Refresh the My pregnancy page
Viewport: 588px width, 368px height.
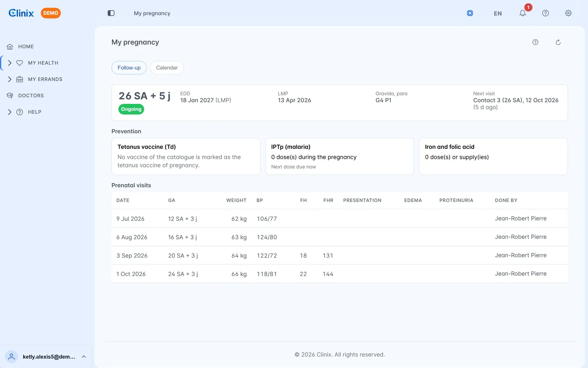[558, 42]
